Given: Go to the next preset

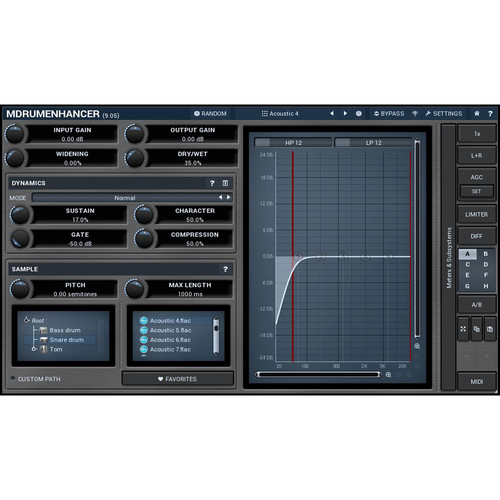Looking at the screenshot, I should click(x=345, y=114).
